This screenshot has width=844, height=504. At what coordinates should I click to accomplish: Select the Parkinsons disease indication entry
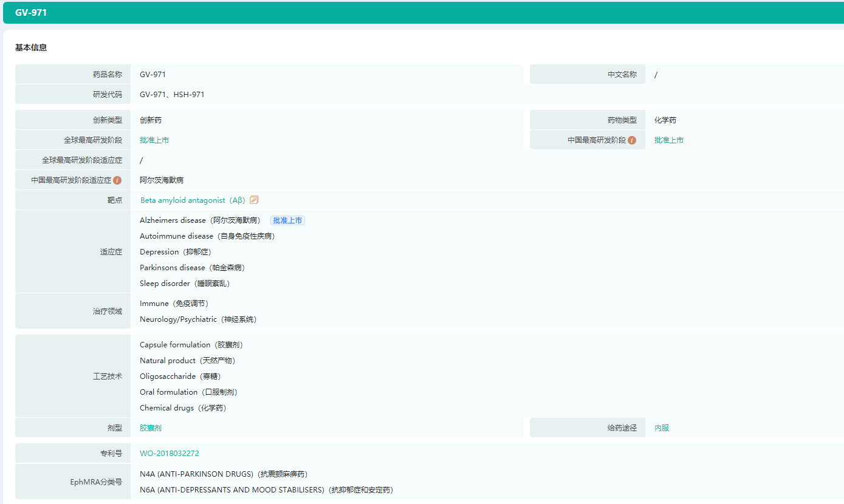192,268
